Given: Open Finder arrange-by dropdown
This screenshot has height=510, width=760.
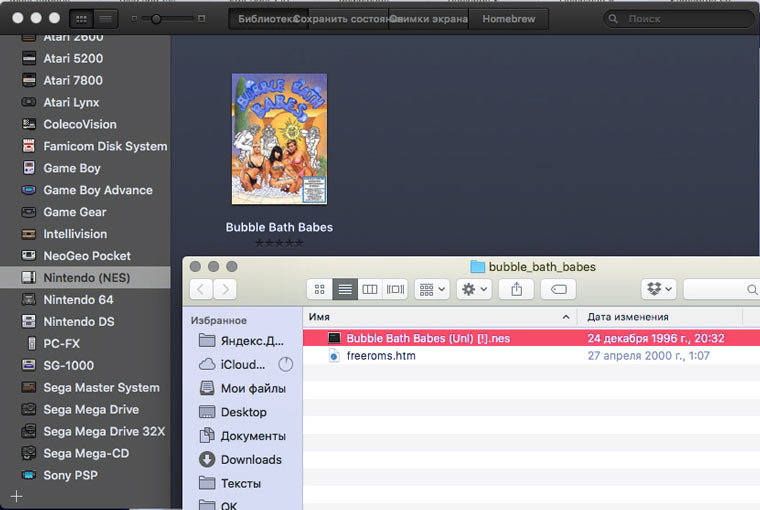Looking at the screenshot, I should [432, 289].
